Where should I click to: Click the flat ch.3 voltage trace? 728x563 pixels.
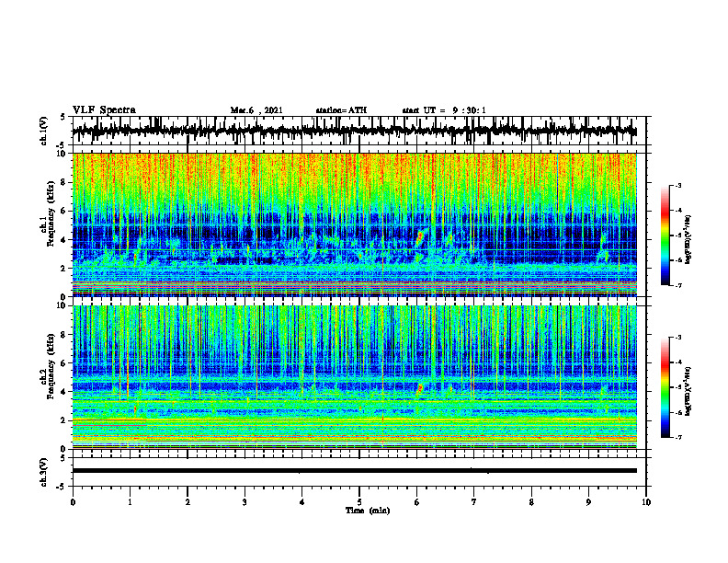click(354, 471)
